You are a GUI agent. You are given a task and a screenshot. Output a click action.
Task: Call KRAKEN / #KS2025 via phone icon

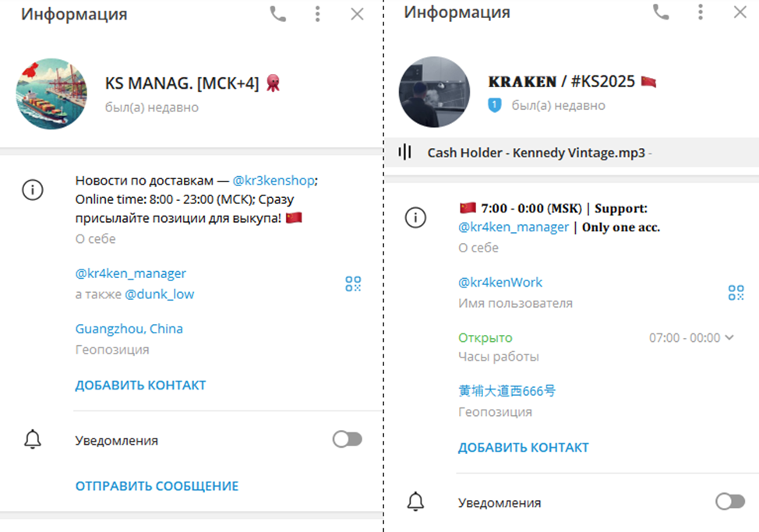[x=661, y=12]
